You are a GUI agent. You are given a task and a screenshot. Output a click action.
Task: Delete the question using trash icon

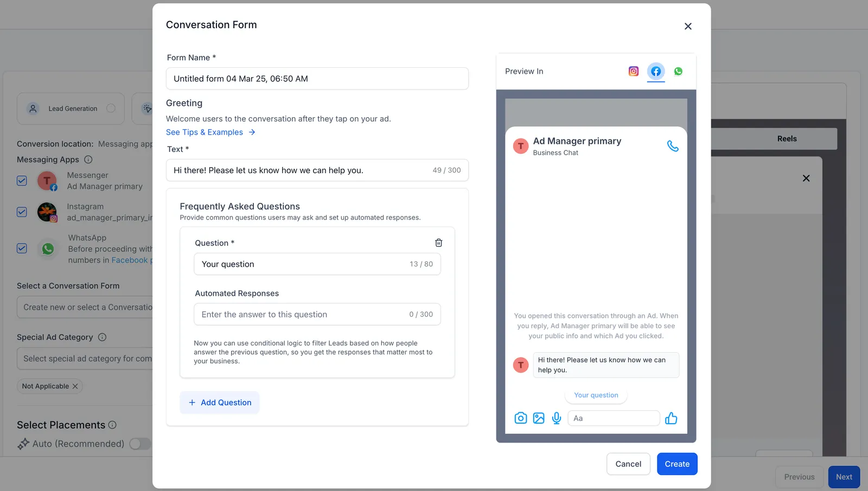[438, 243]
